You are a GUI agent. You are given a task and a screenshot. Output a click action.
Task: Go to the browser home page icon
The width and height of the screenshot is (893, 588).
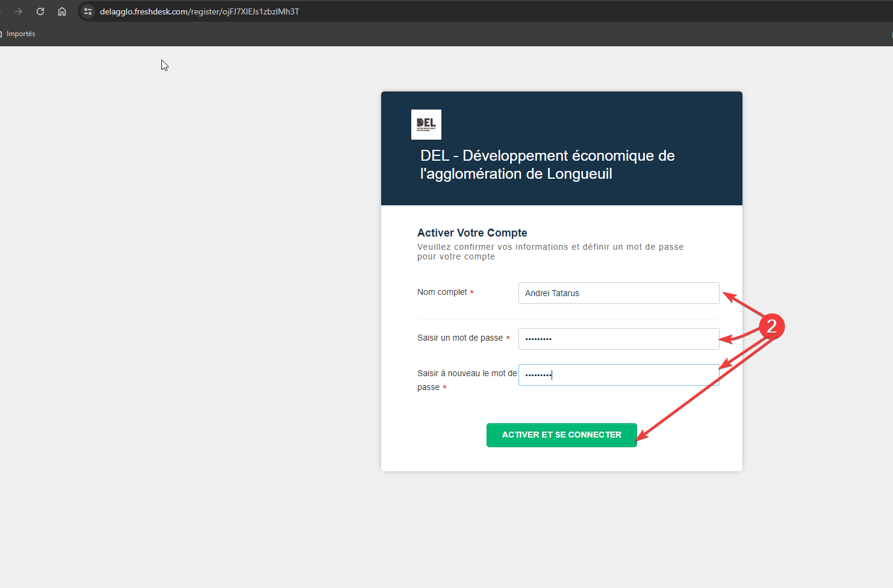62,11
